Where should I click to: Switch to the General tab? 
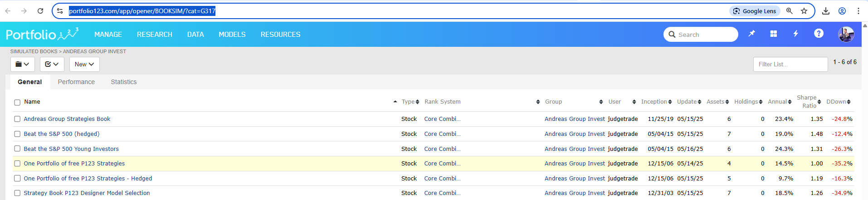(30, 82)
